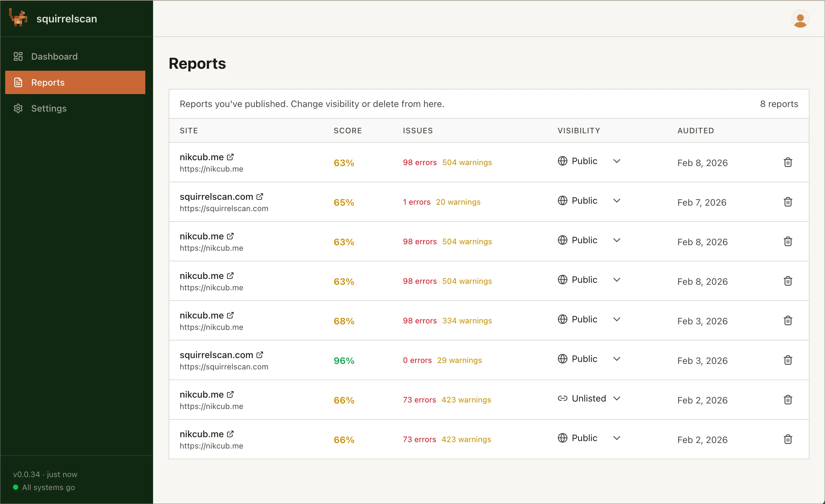
Task: Open the user account avatar at top right
Action: tap(800, 19)
